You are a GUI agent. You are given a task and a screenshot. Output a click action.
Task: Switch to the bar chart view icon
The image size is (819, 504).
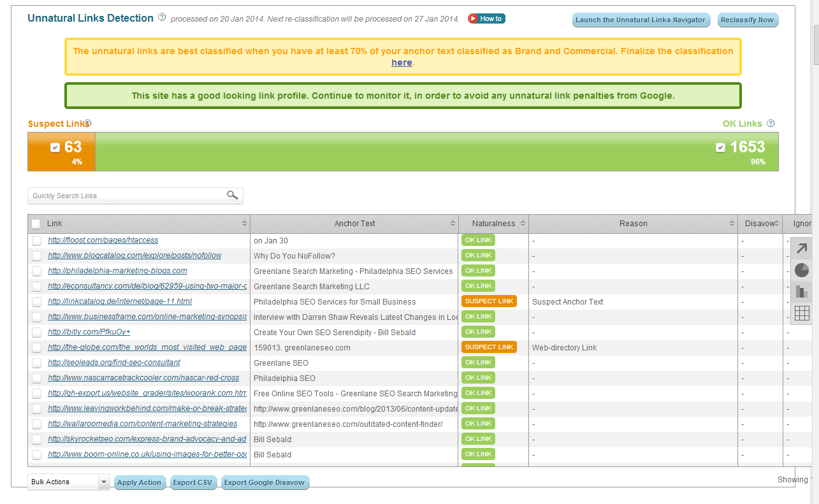click(x=802, y=292)
